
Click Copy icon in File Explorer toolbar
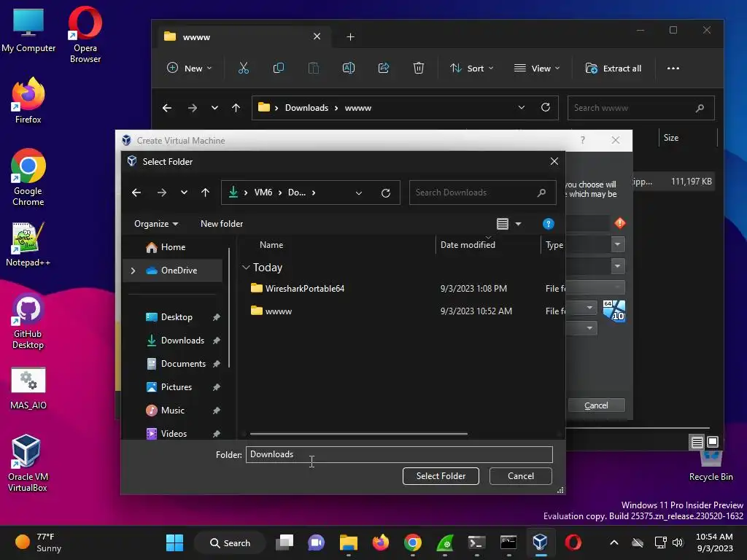click(278, 68)
